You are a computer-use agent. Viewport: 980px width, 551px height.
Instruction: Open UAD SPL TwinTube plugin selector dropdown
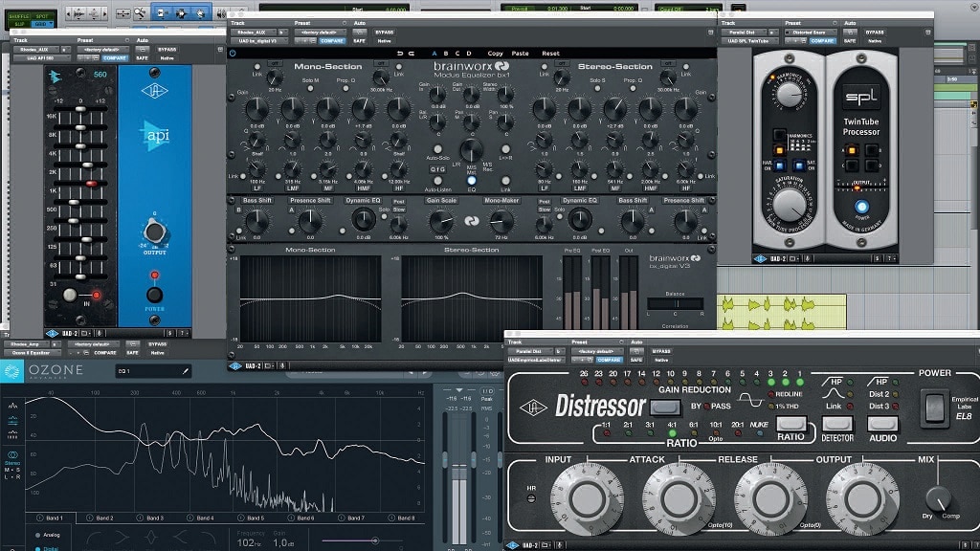(751, 40)
